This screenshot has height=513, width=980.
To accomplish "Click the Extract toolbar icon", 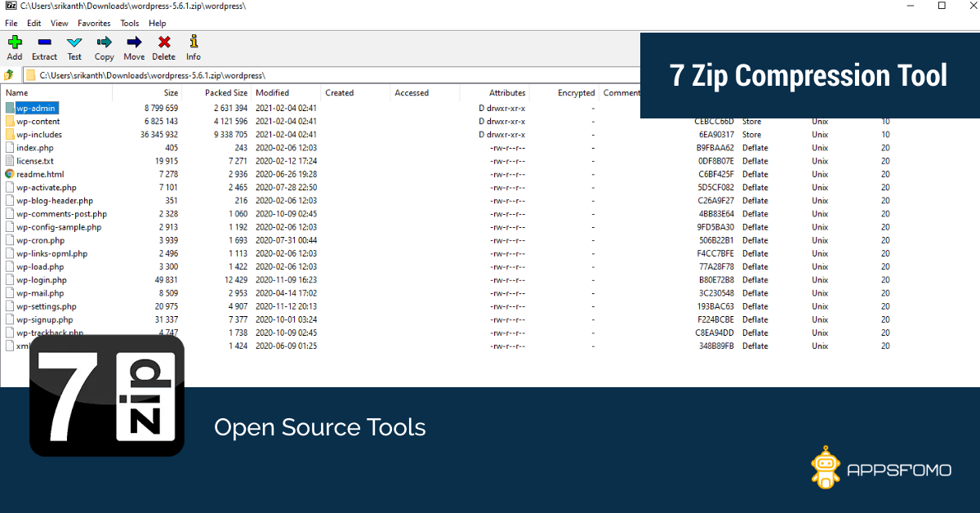I will 44,47.
